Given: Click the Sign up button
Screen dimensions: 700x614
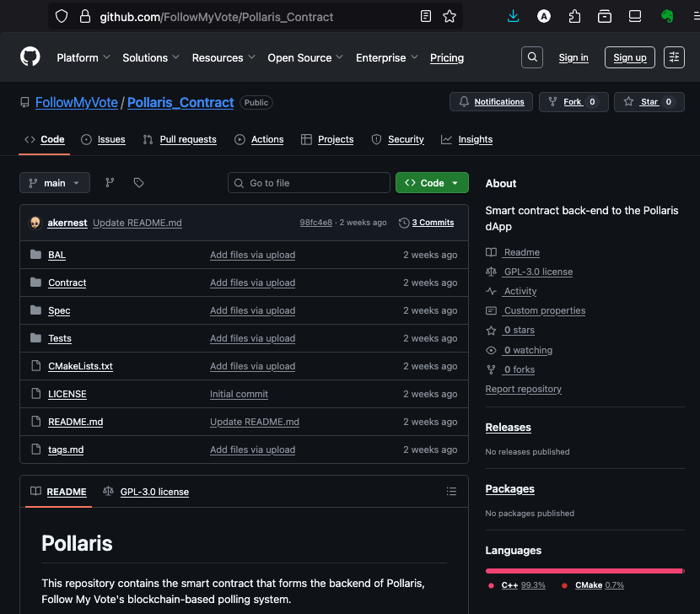Looking at the screenshot, I should pyautogui.click(x=630, y=57).
